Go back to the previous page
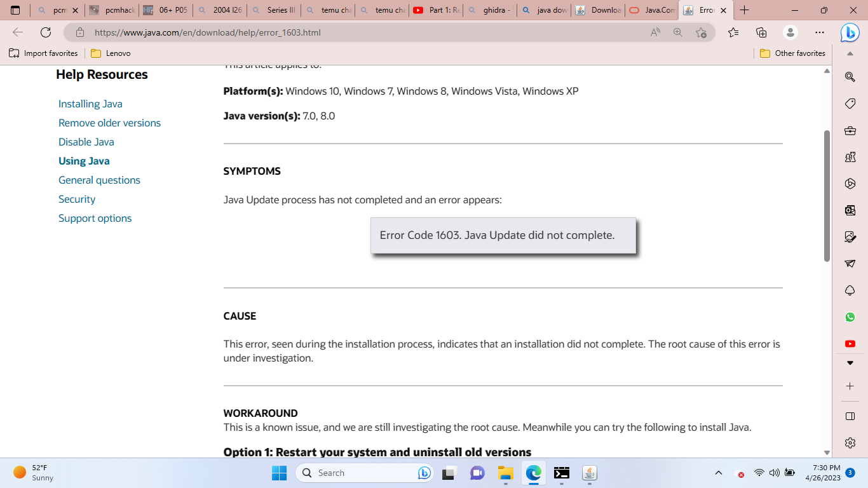Image resolution: width=868 pixels, height=488 pixels. coord(18,32)
